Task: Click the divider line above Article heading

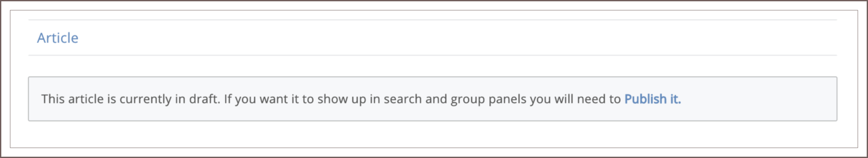Action: [x=433, y=20]
